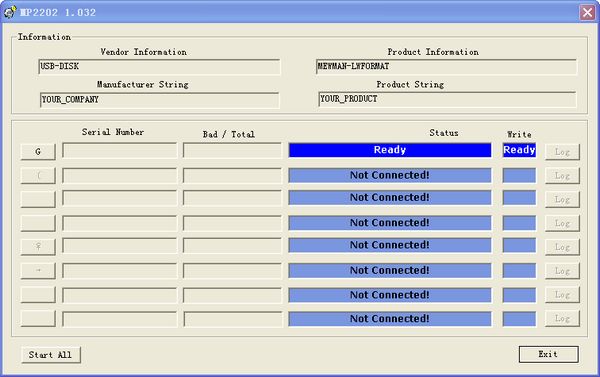Viewport: 600px width, 377px height.
Task: Click the Product Information field
Action: click(x=446, y=67)
